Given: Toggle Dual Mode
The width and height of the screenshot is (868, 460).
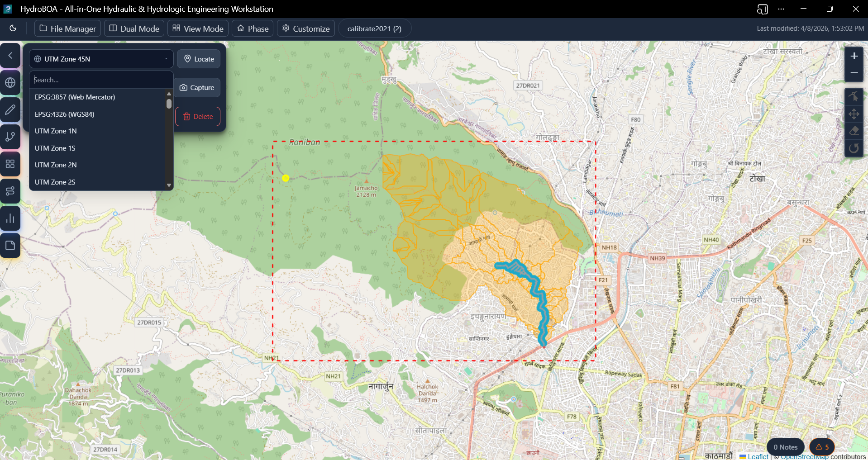Looking at the screenshot, I should click(x=134, y=28).
